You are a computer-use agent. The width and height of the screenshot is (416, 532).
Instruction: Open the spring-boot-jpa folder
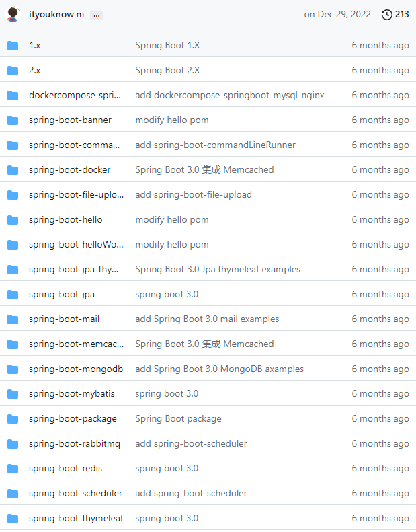(62, 294)
